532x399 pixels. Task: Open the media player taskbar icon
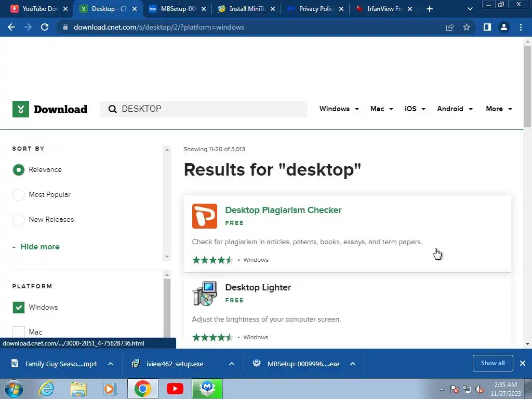click(x=110, y=389)
